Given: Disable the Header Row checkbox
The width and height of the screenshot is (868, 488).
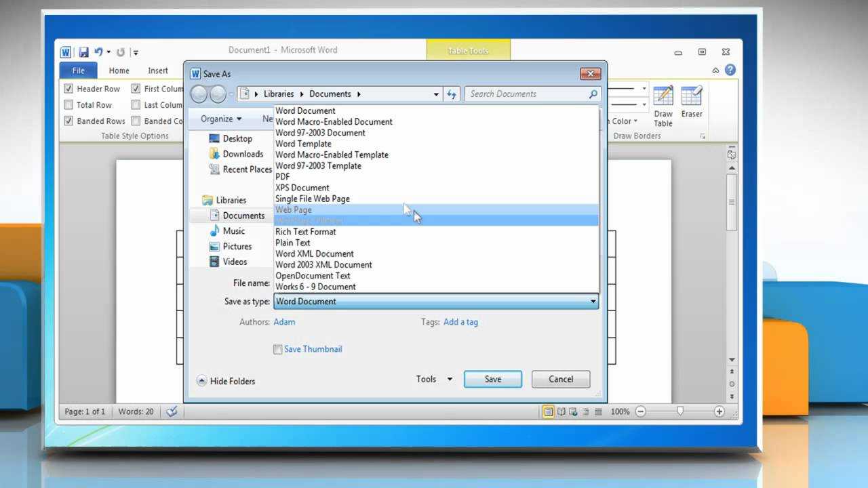Looking at the screenshot, I should (x=68, y=88).
